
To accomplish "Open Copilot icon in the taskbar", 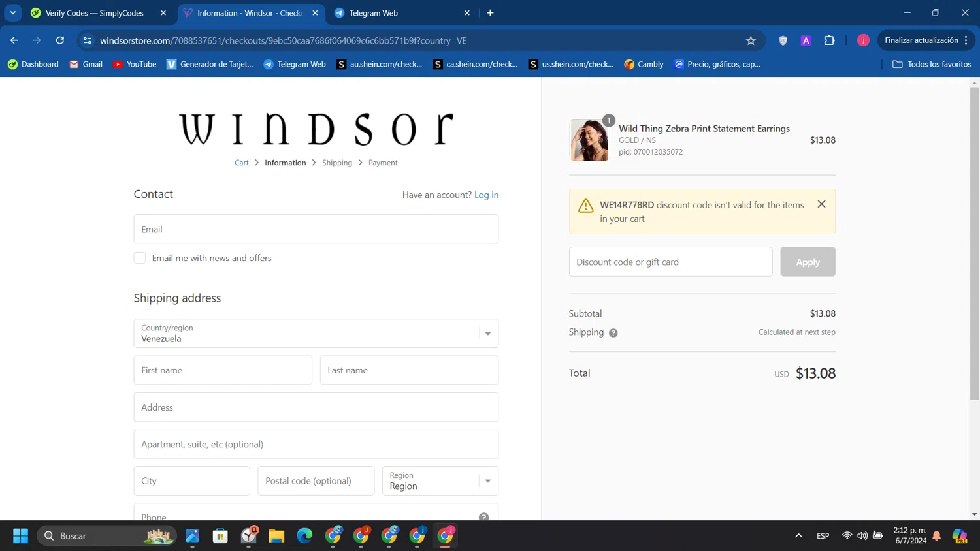I will (x=960, y=536).
